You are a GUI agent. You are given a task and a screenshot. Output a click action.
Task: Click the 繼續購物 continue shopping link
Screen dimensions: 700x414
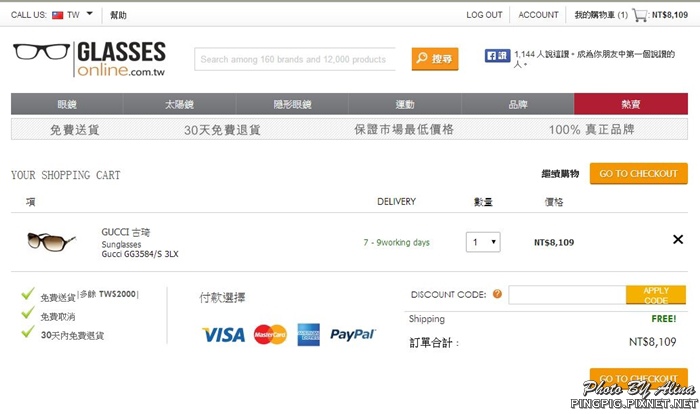(x=560, y=174)
